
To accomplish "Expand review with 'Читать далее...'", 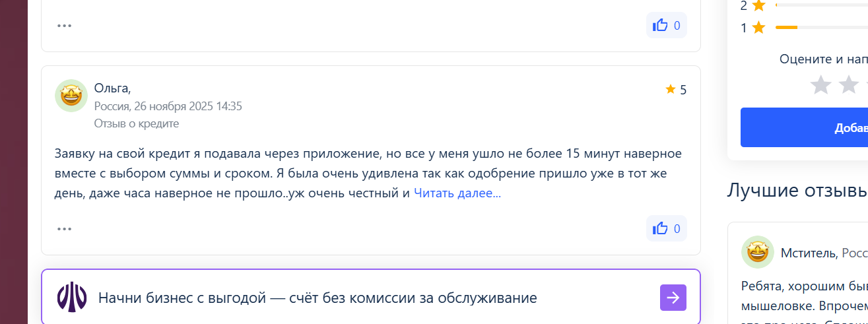I will point(457,193).
